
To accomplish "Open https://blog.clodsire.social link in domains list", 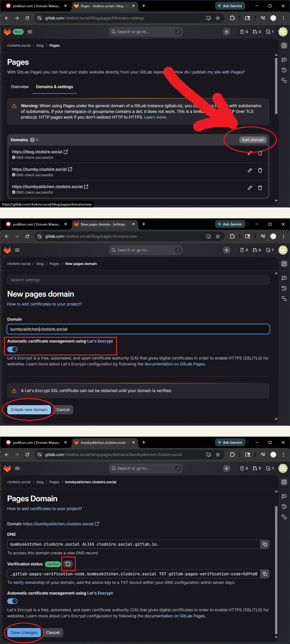I will tap(40, 152).
